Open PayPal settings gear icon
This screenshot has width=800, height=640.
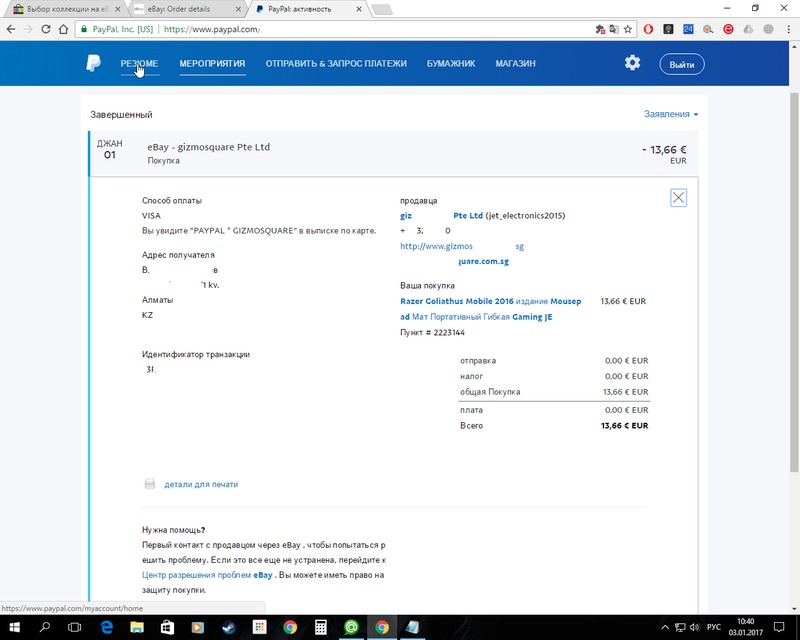click(632, 63)
